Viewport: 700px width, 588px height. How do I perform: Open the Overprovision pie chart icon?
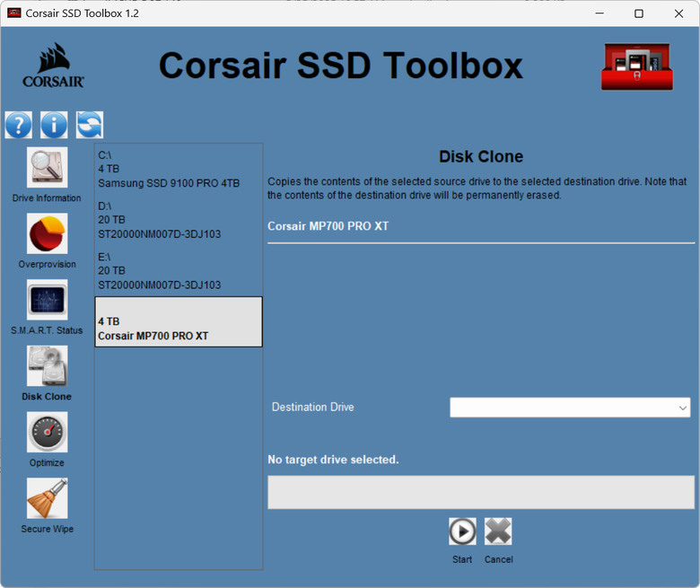pos(47,233)
